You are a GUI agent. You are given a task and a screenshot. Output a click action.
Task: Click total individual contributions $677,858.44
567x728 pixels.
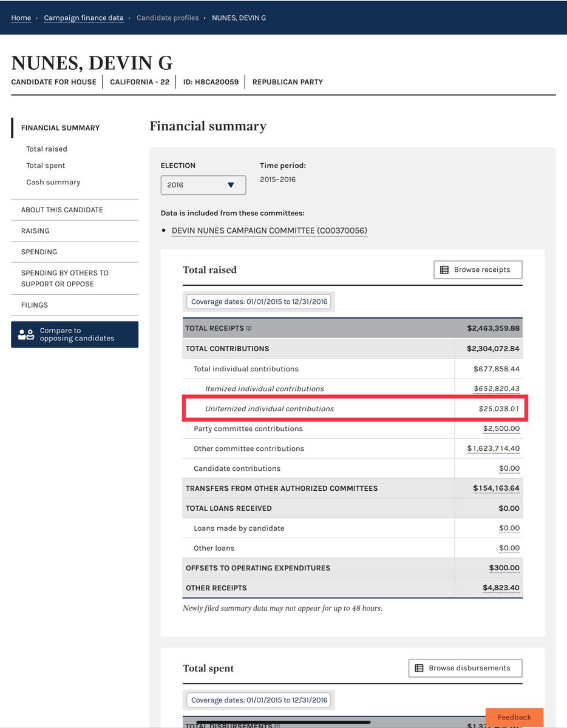pyautogui.click(x=497, y=369)
